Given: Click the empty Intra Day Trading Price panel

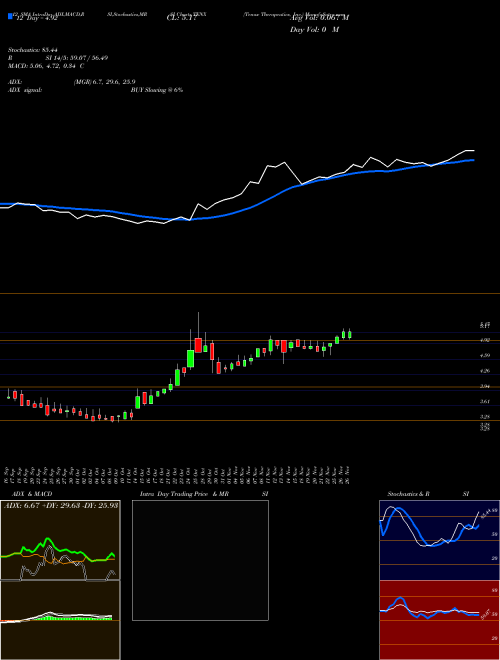Looking at the screenshot, I should pyautogui.click(x=200, y=560).
